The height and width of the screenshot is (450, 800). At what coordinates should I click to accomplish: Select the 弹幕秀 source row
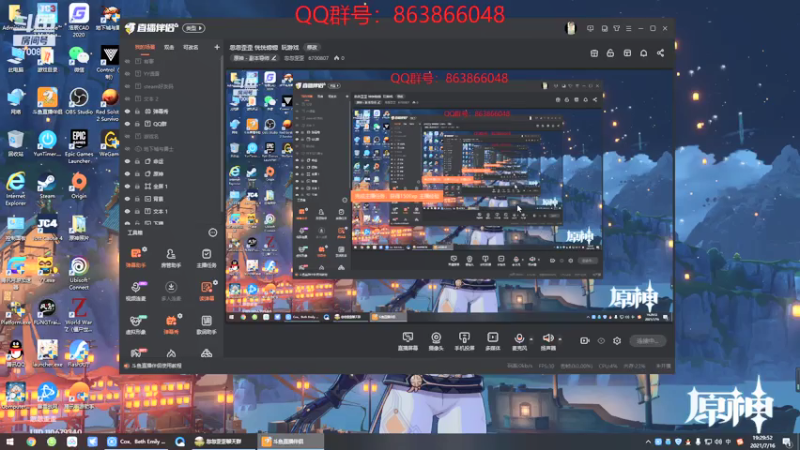(170, 111)
